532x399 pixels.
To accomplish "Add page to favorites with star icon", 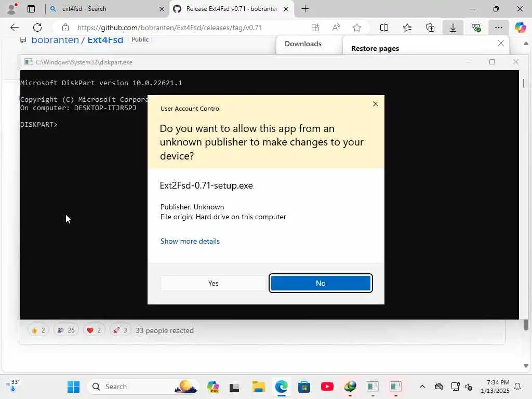I will [356, 28].
